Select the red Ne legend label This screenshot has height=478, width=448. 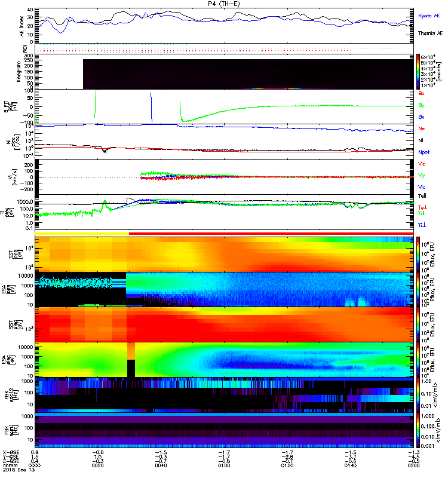tap(422, 128)
